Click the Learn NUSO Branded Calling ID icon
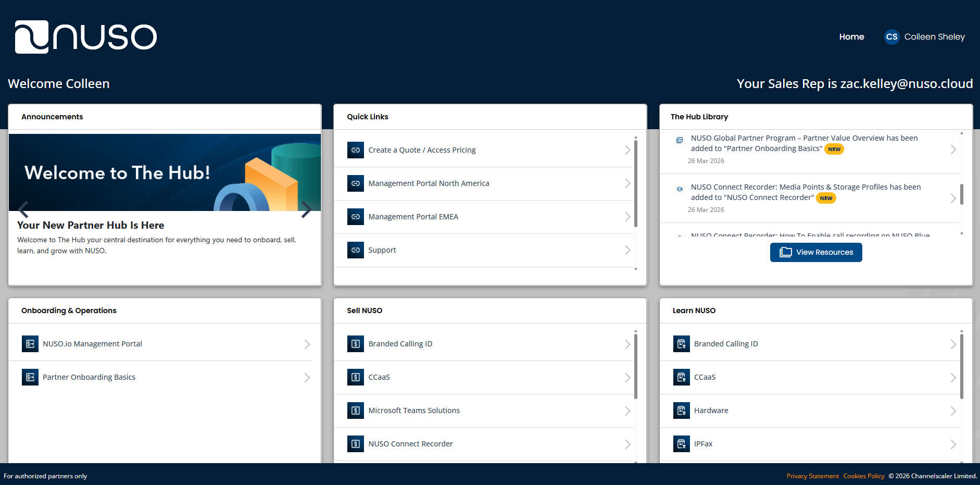980x485 pixels. (x=682, y=344)
